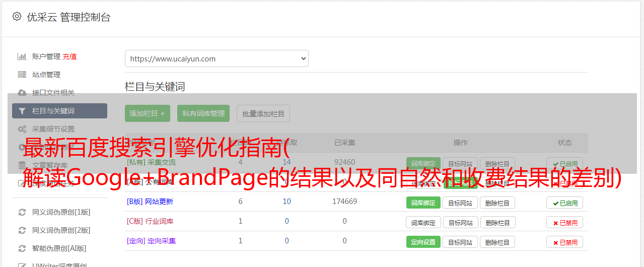Click the 已采集 column header
The image size is (644, 267).
(345, 143)
